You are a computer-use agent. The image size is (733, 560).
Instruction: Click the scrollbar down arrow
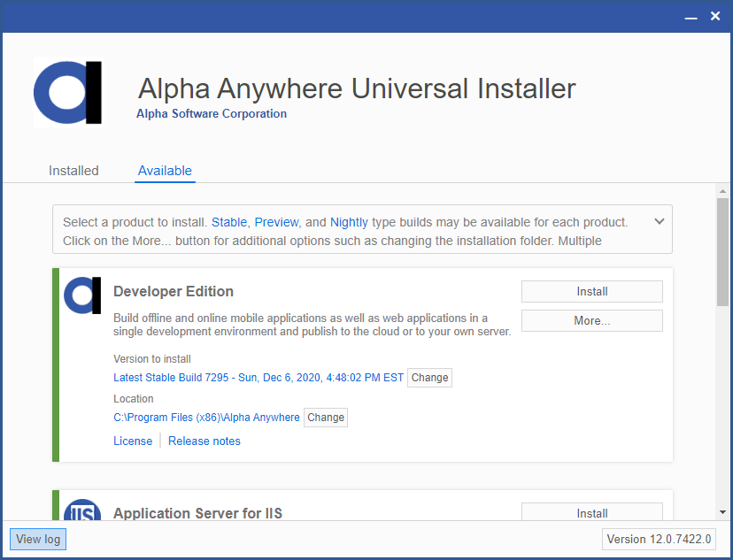722,512
